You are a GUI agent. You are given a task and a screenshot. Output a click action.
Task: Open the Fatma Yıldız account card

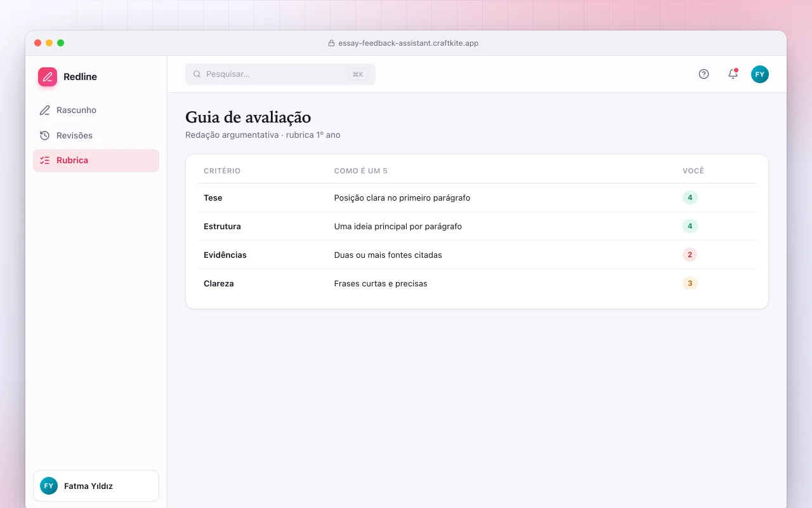[96, 486]
